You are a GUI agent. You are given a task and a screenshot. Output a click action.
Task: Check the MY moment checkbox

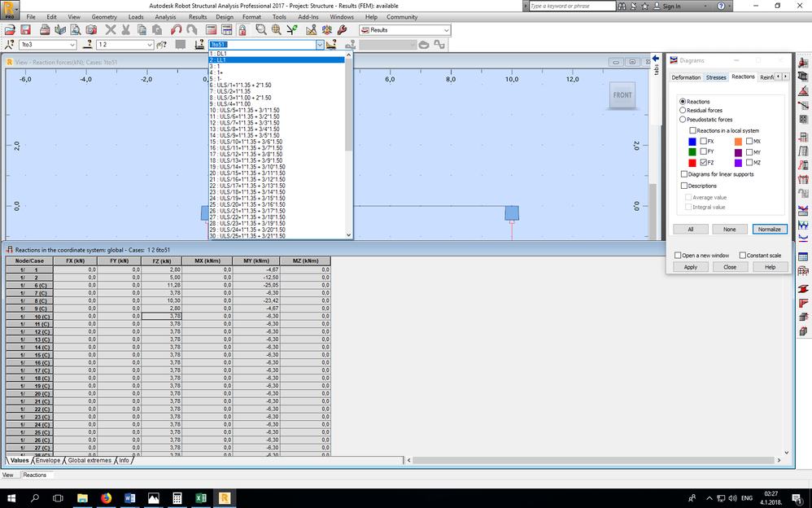[749, 152]
